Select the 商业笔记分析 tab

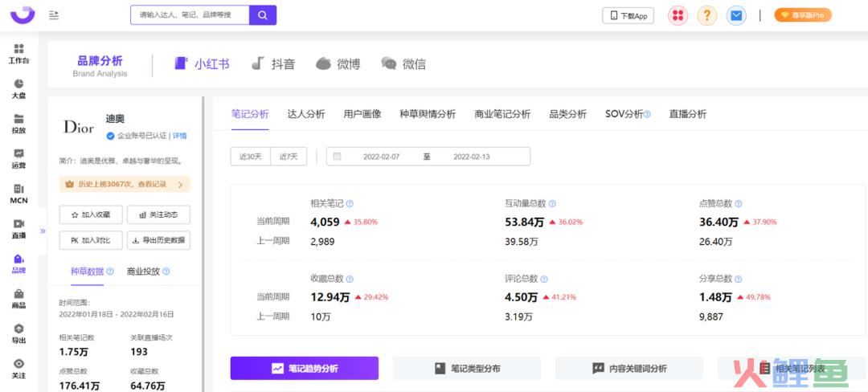(502, 114)
